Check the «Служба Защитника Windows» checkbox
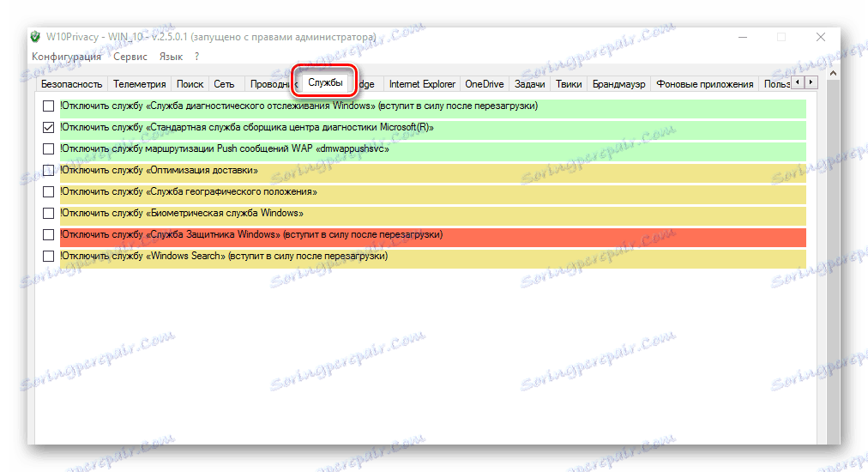868x472 pixels. click(x=48, y=235)
